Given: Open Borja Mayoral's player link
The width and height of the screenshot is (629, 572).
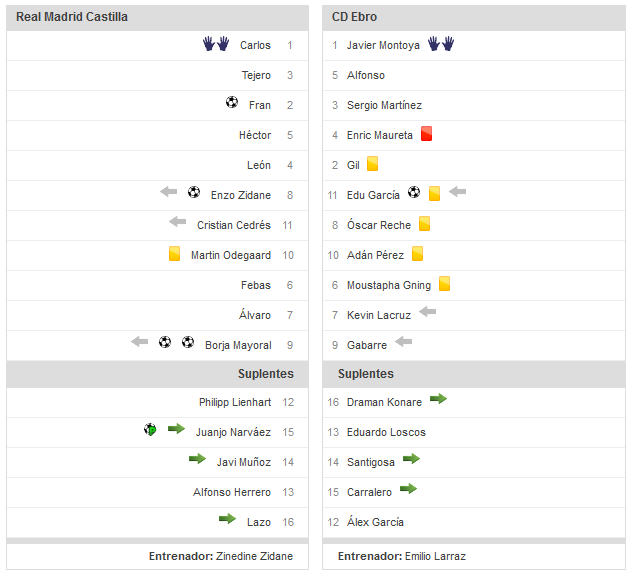Looking at the screenshot, I should [x=238, y=345].
